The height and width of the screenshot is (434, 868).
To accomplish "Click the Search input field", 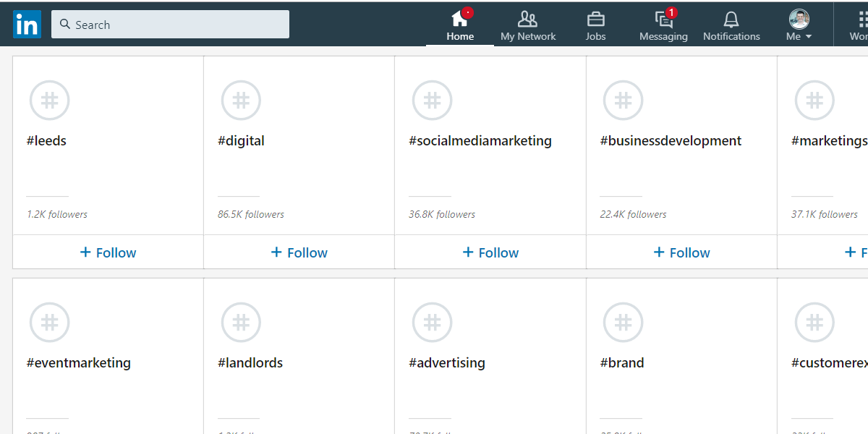I will coord(170,24).
